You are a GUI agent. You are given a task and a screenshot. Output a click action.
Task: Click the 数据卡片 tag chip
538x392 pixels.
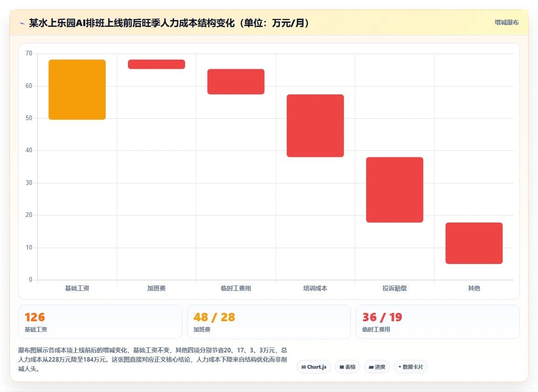tap(410, 367)
